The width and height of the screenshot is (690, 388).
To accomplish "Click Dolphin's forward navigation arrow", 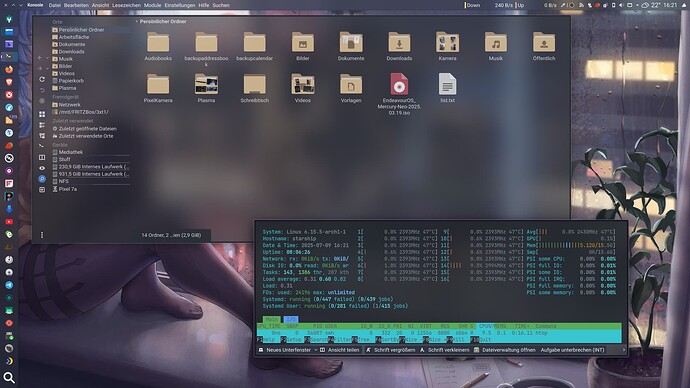I will 40,69.
